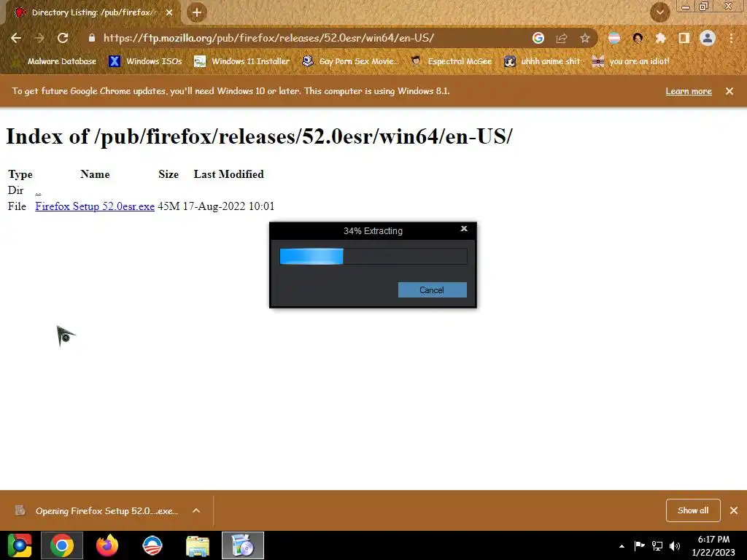Bookmark this page with the star
747x560 pixels.
click(585, 38)
